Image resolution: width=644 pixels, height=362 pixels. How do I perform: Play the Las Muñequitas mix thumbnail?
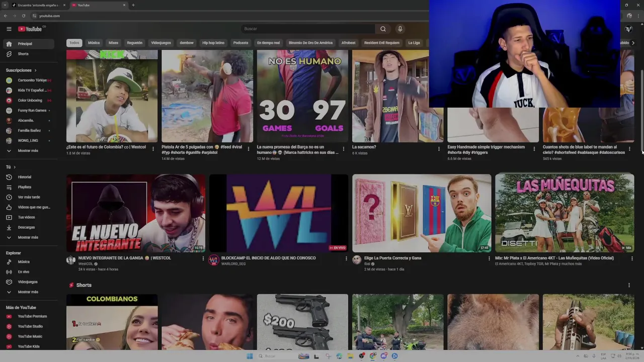pyautogui.click(x=565, y=213)
